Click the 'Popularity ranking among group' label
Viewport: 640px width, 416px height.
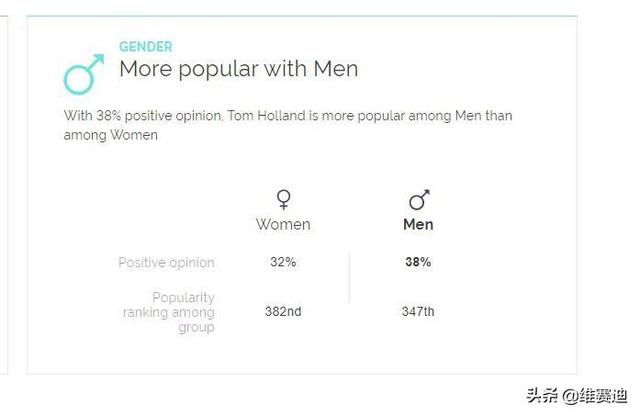click(169, 312)
